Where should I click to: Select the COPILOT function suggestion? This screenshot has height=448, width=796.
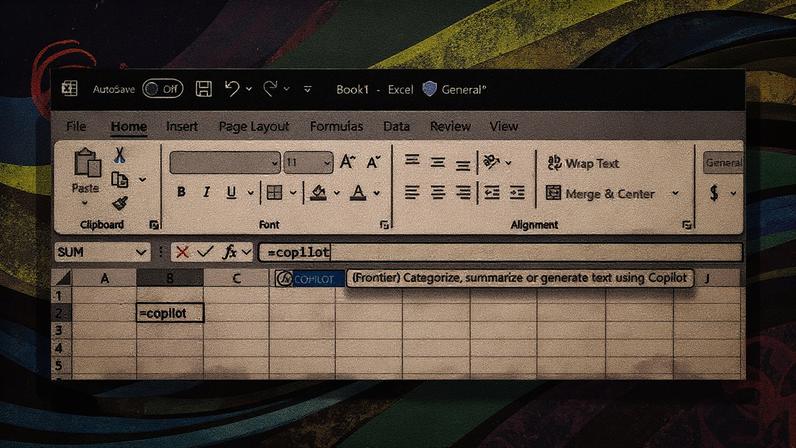pos(309,278)
